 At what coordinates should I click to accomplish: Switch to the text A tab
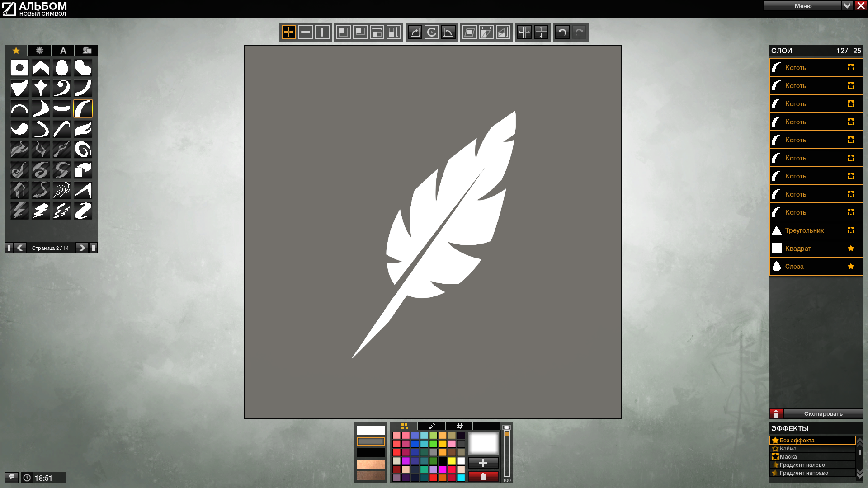coord(63,50)
